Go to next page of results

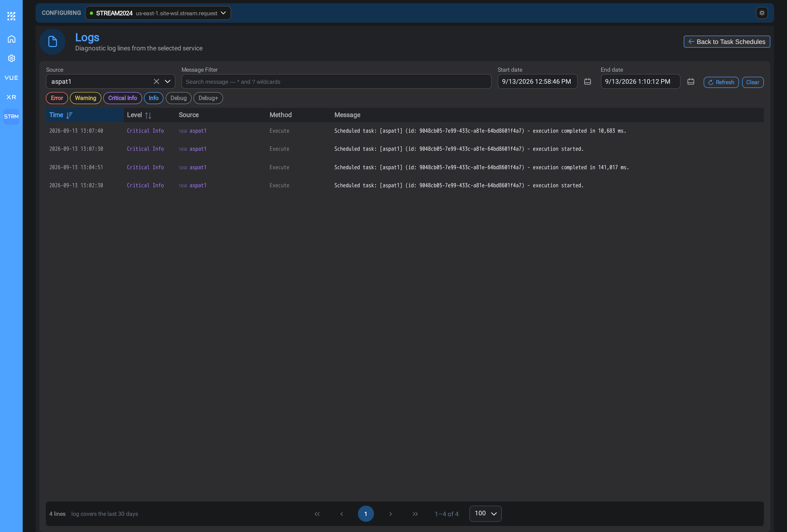pyautogui.click(x=390, y=514)
